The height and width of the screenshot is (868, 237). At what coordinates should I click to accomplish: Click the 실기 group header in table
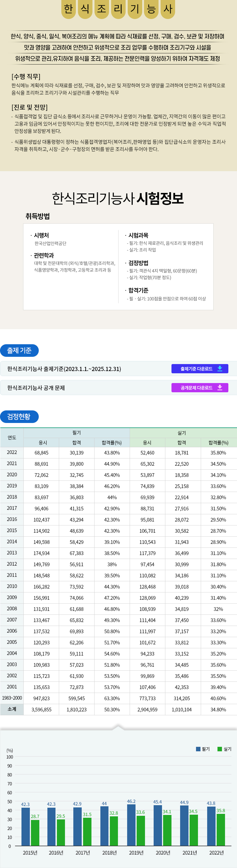pos(182,433)
